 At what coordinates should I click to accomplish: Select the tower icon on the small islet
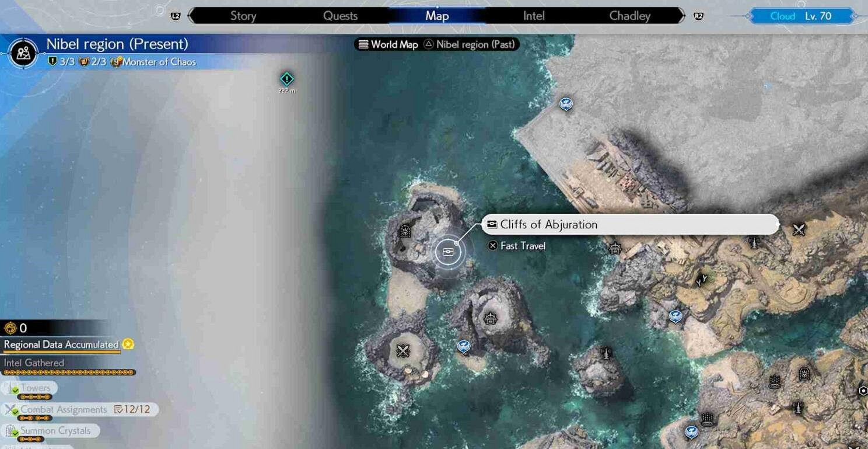point(606,352)
